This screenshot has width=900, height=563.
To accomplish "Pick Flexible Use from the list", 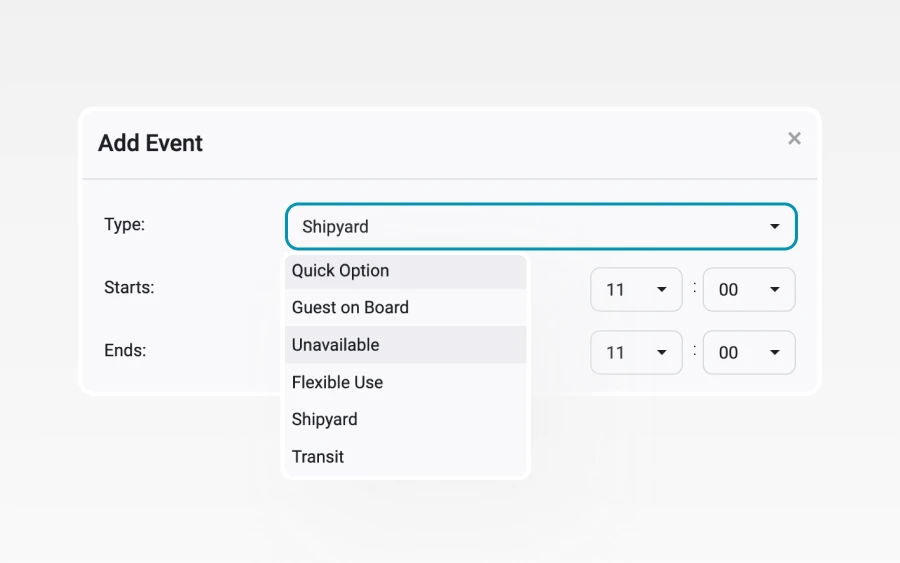I will [x=405, y=382].
